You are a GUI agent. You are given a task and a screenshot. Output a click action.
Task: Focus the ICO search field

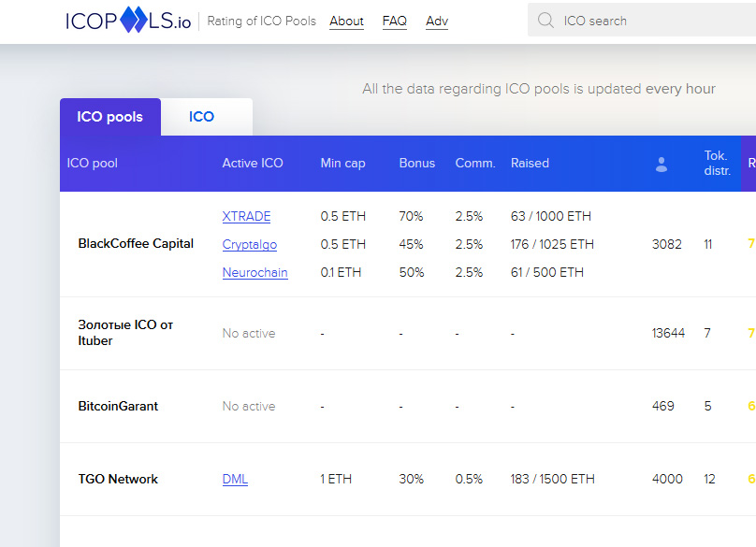click(642, 21)
